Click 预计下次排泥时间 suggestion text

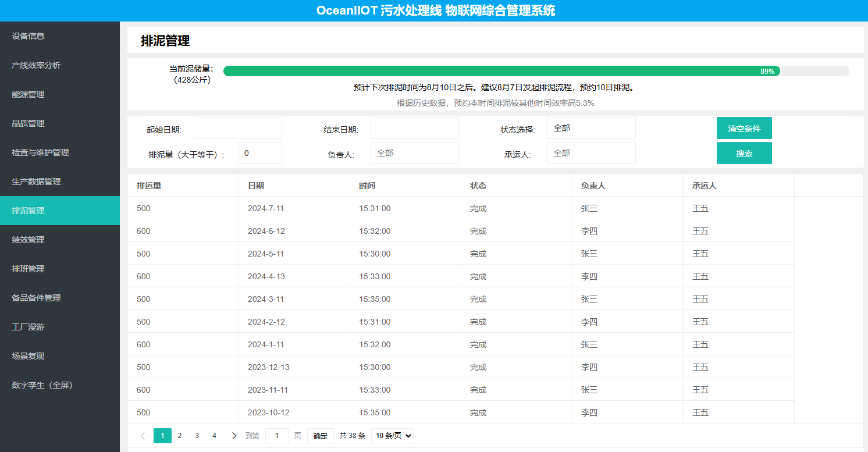494,87
